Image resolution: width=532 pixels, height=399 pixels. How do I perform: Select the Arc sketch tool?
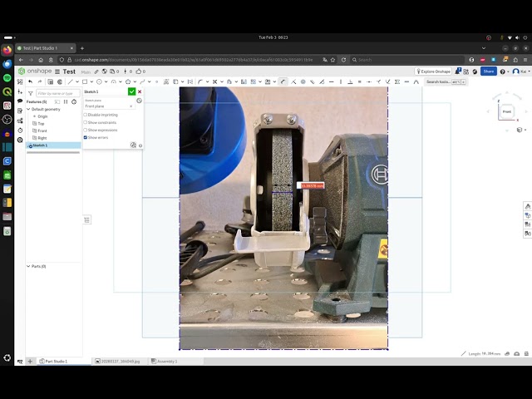click(114, 81)
